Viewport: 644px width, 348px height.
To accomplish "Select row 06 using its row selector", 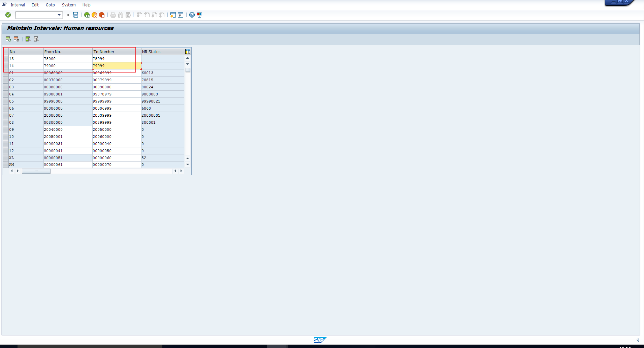I will click(x=6, y=108).
